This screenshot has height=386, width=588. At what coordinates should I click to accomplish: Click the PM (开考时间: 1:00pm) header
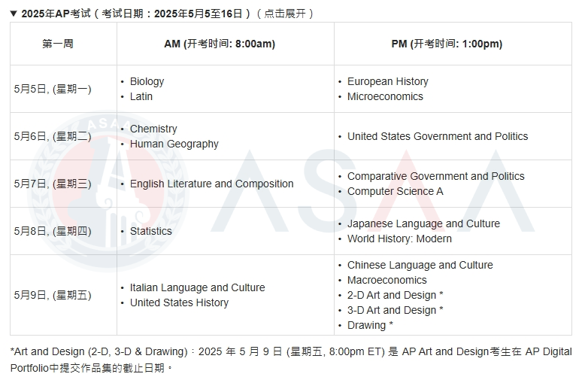pos(447,44)
